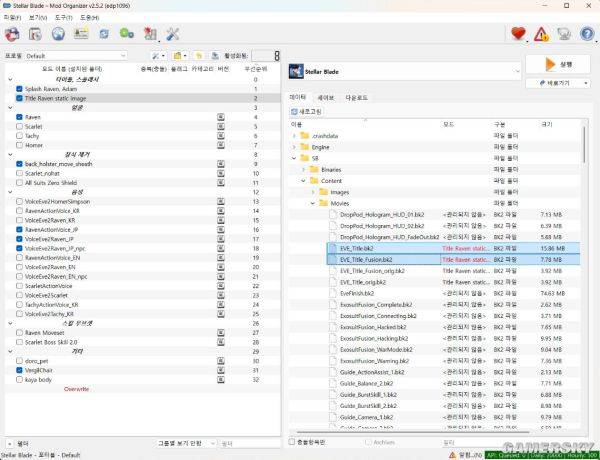Click the status bar warning alert icon

click(453, 455)
